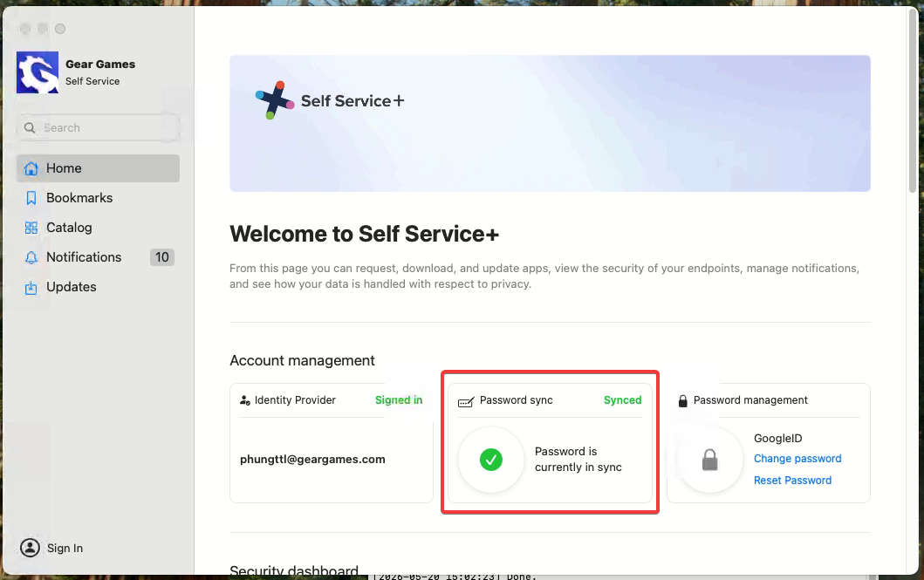Image resolution: width=924 pixels, height=580 pixels.
Task: Click the Change password link
Action: (x=797, y=459)
